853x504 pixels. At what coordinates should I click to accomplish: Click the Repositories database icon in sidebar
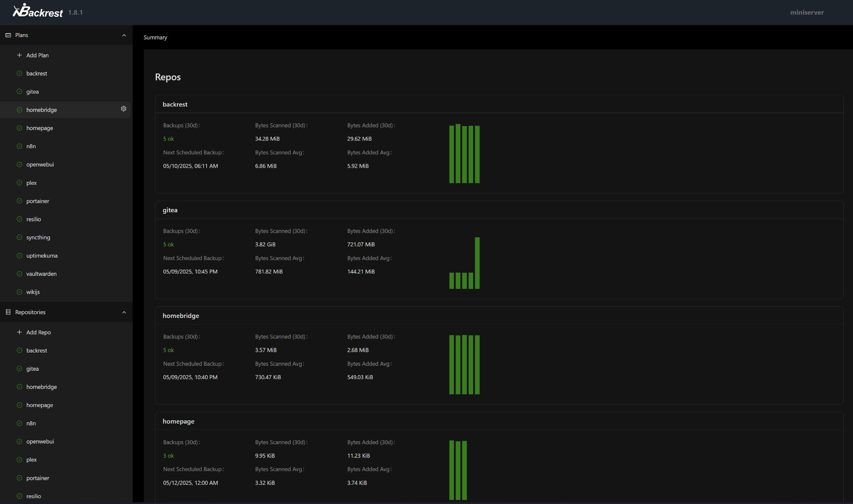click(8, 312)
